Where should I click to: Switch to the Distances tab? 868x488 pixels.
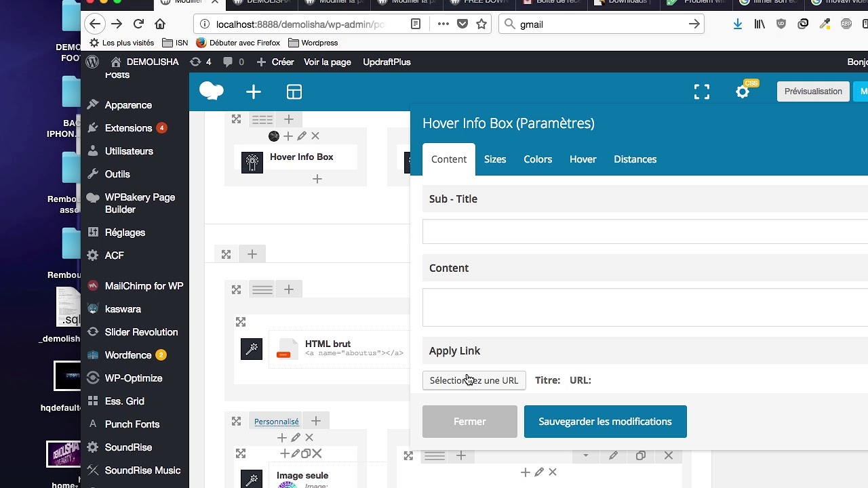coord(635,159)
